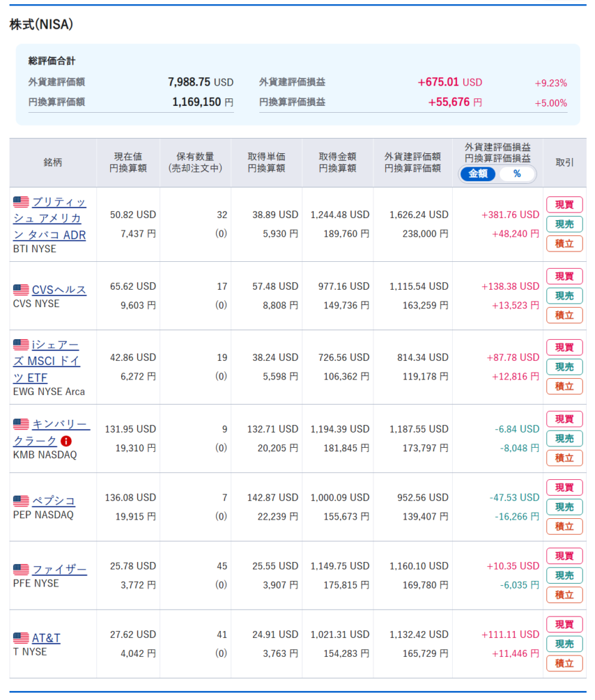Click 現買 for PEP row
595x700 pixels.
point(564,487)
